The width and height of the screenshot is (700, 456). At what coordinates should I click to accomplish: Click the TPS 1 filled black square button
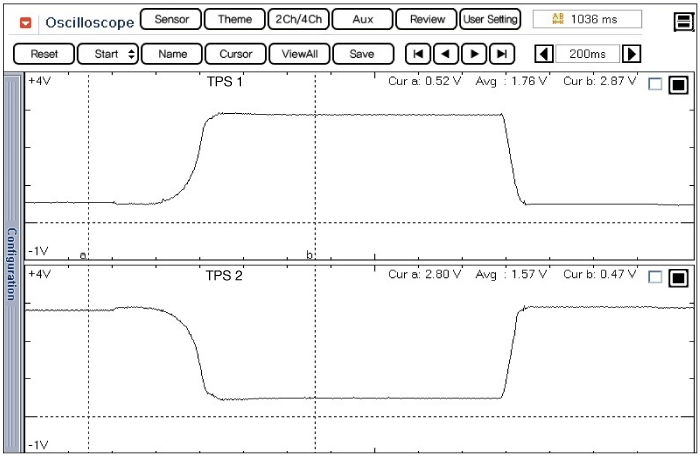click(678, 85)
